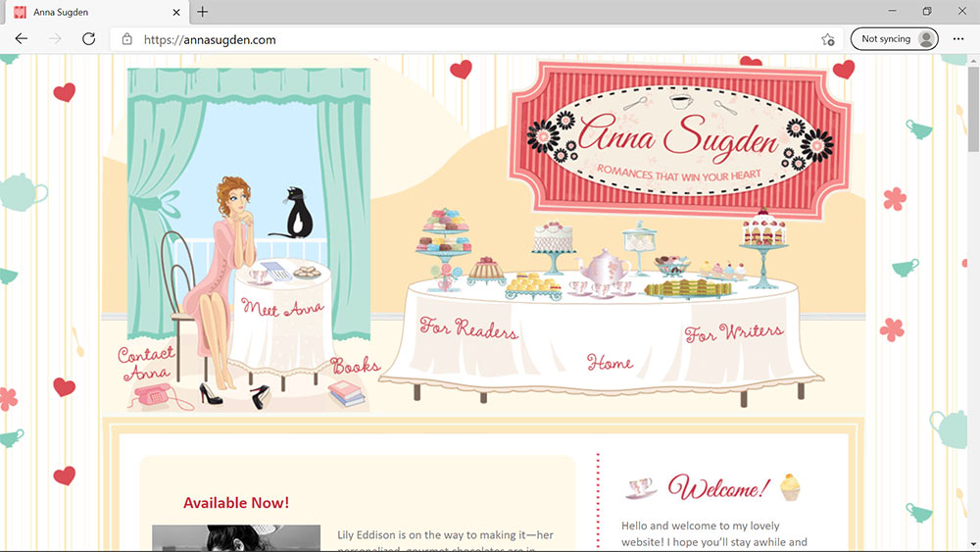This screenshot has height=552, width=980.
Task: Click the Not syncing profile button
Action: (x=894, y=39)
